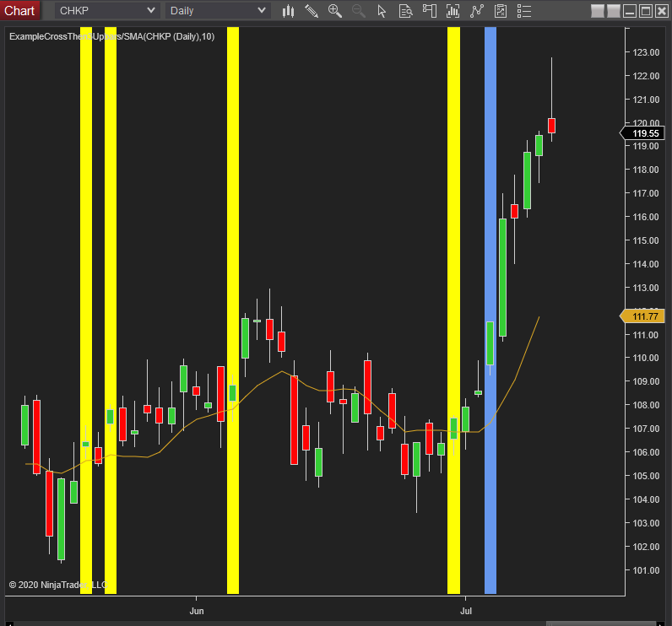Show the Data Box document icon
The width and height of the screenshot is (672, 626).
click(405, 11)
